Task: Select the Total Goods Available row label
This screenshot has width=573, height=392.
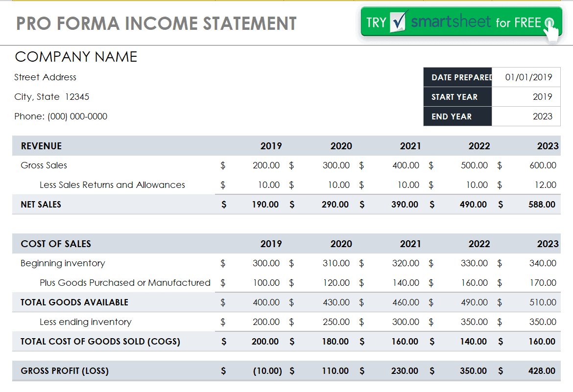Action: coord(74,302)
